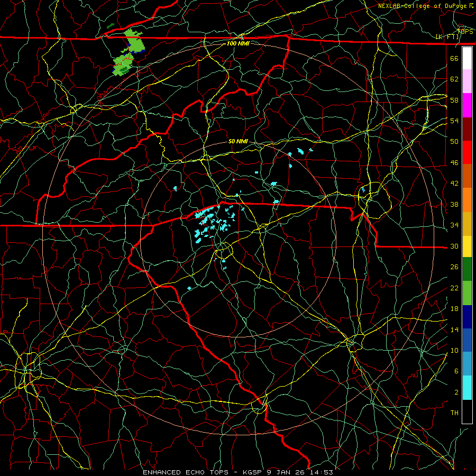Click the large green echo blob on the map
Image resolution: width=476 pixels, height=476 pixels.
tap(130, 52)
